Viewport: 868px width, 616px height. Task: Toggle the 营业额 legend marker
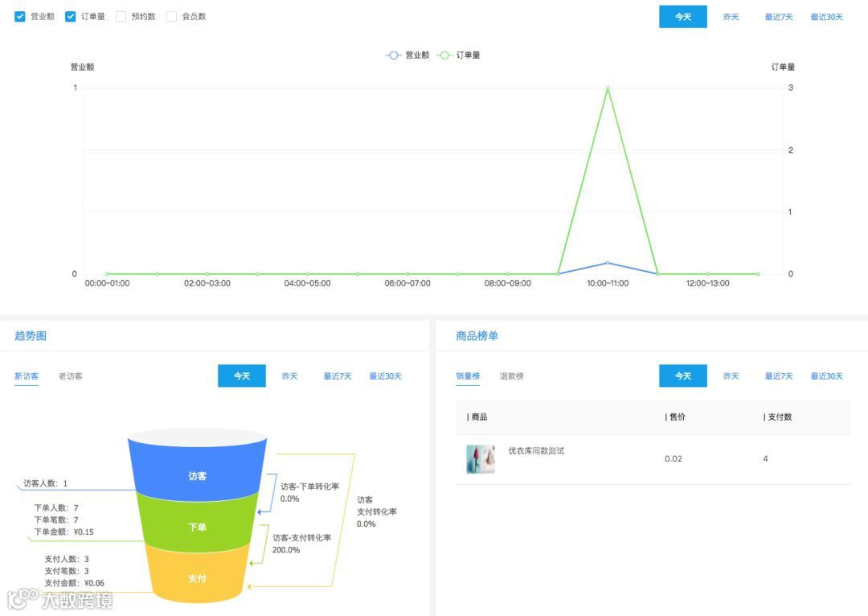(393, 55)
